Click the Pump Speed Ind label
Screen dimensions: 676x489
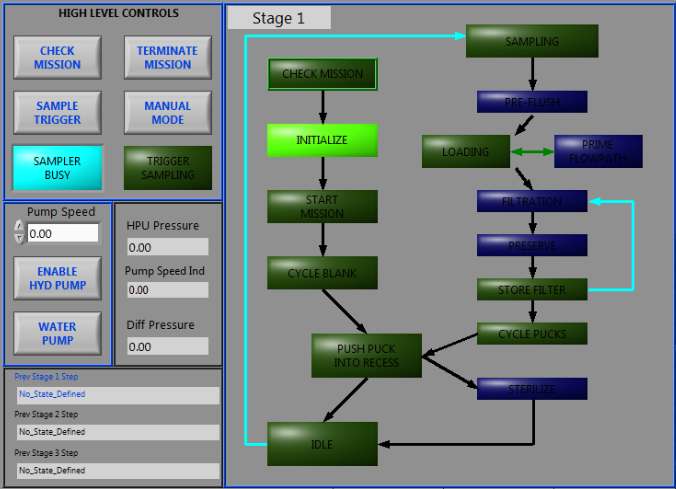(165, 271)
